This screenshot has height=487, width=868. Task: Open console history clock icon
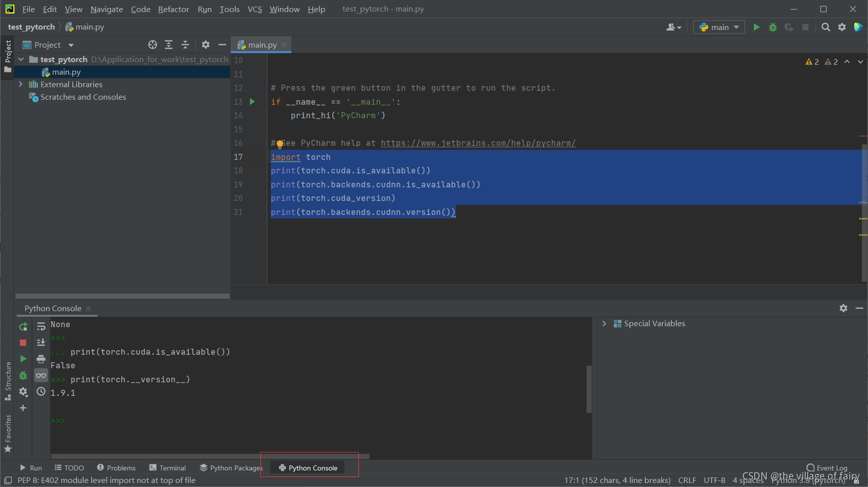coord(41,392)
